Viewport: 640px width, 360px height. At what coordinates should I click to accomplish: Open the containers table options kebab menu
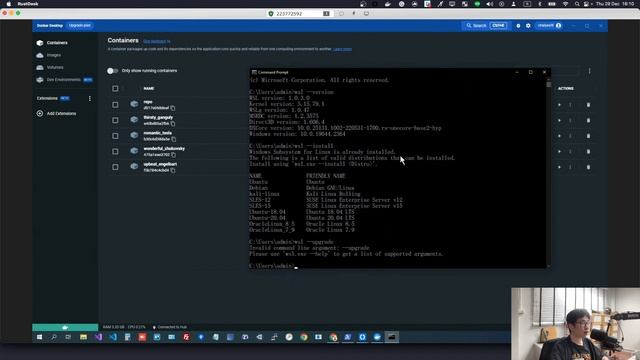click(589, 71)
